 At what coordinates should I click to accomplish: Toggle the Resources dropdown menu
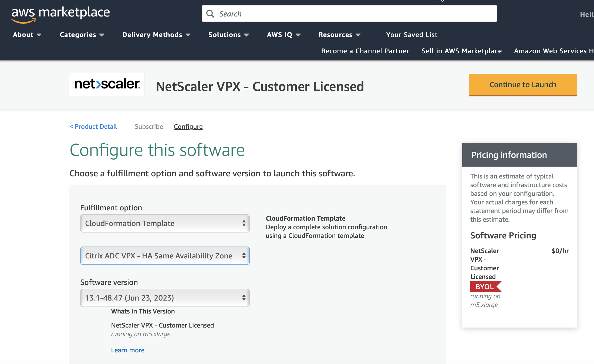[x=339, y=35]
